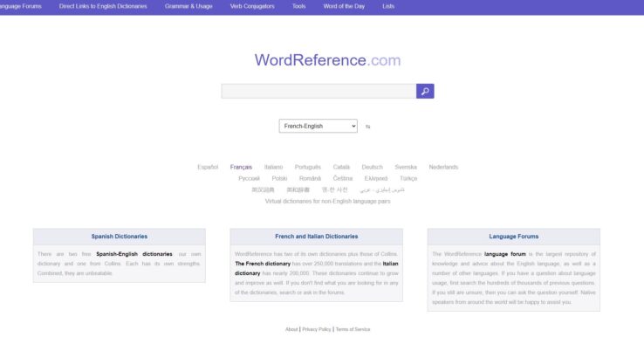Switch site language to Ελληνικά
644x337 pixels.
tap(376, 178)
